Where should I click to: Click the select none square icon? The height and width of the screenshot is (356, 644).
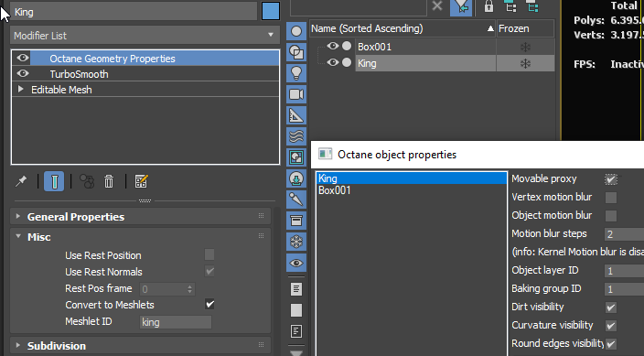[296, 310]
